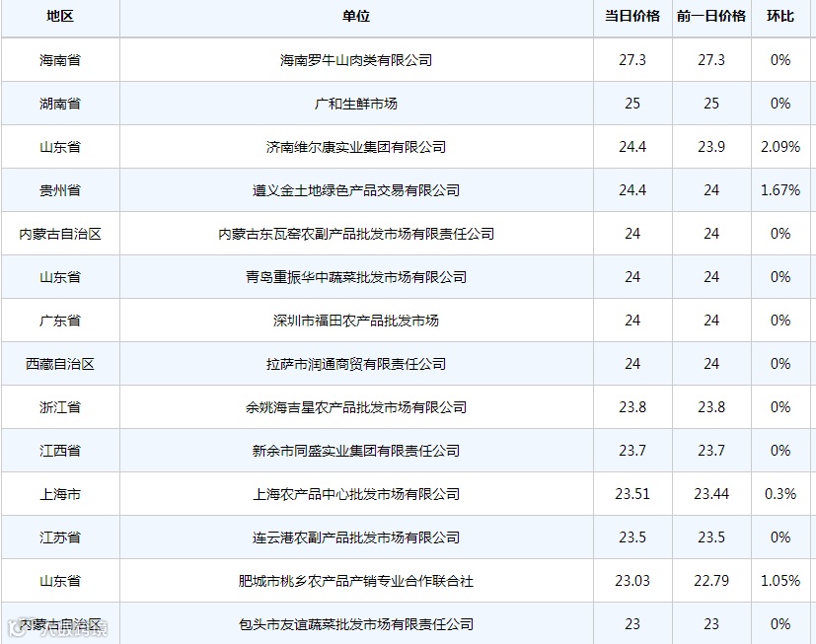
Task: Select 遵义金土地绿色产品交易有限公司 cell
Action: [x=356, y=190]
